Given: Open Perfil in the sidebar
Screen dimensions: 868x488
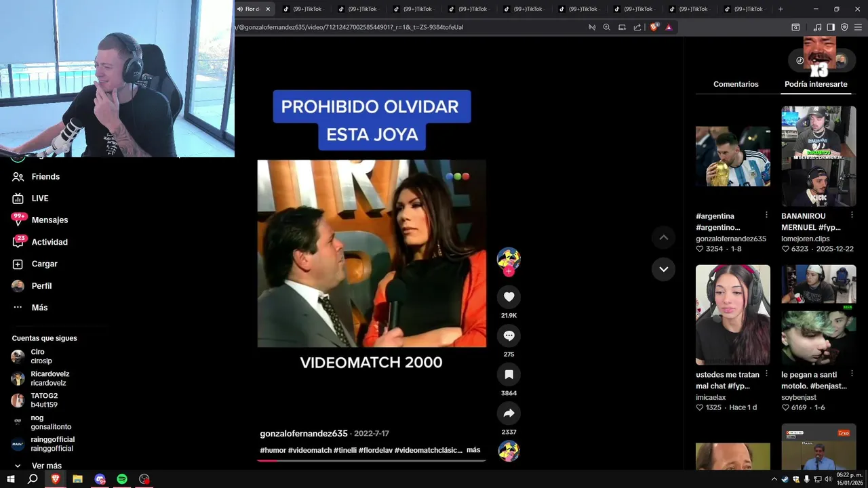Looking at the screenshot, I should click(41, 286).
